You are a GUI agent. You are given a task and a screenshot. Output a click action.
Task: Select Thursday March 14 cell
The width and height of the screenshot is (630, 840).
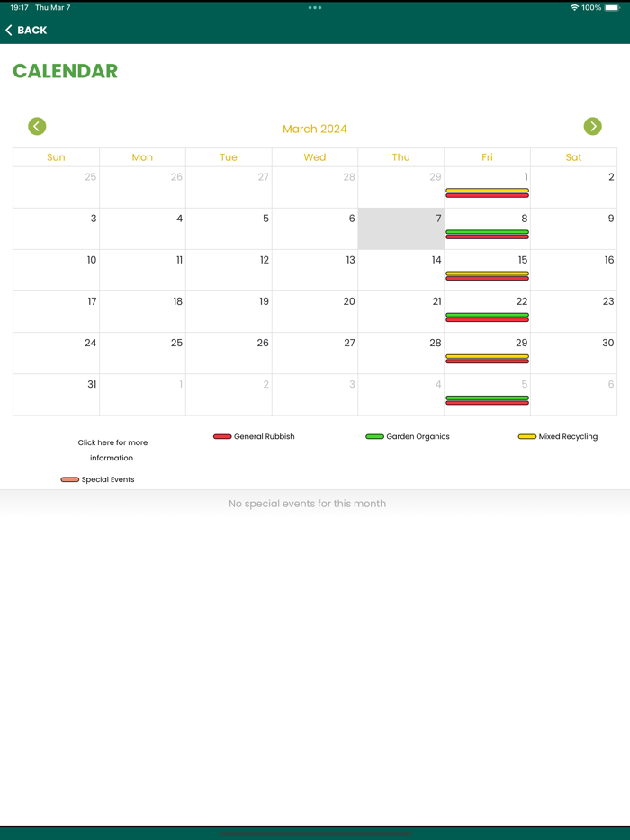[x=401, y=271]
